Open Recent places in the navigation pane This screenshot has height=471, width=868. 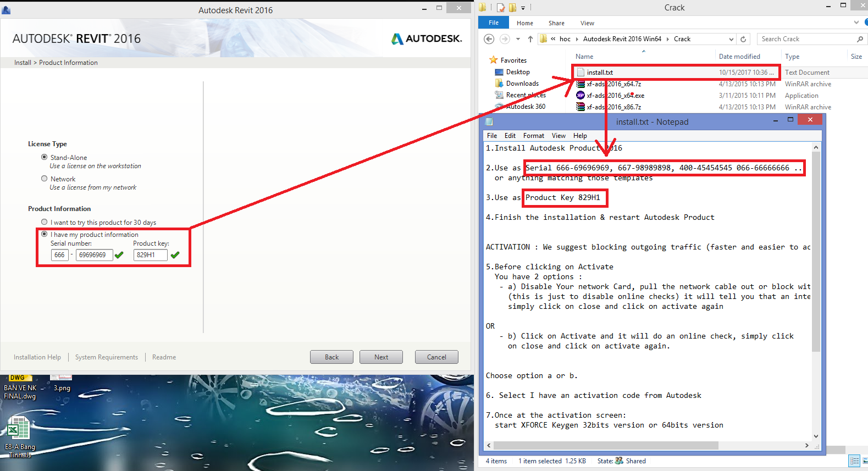[x=526, y=95]
